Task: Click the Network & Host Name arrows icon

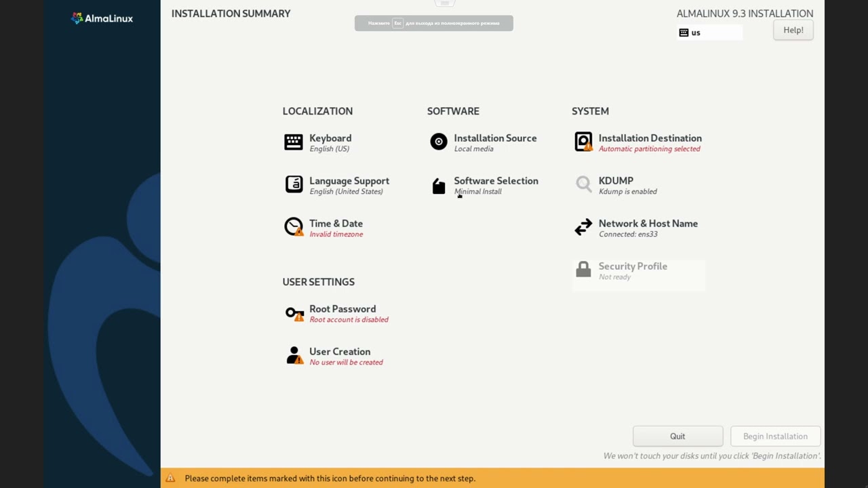Action: tap(583, 227)
